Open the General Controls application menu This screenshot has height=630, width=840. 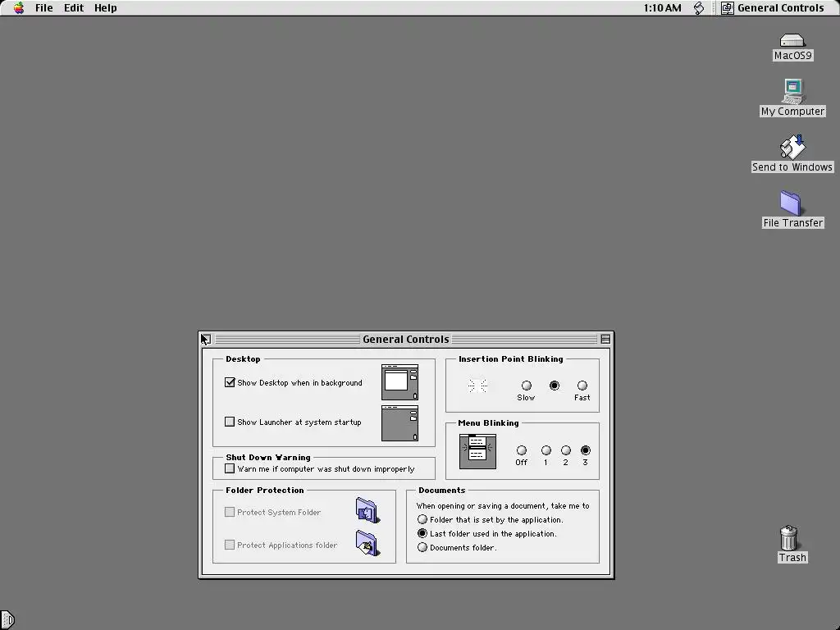pyautogui.click(x=772, y=8)
